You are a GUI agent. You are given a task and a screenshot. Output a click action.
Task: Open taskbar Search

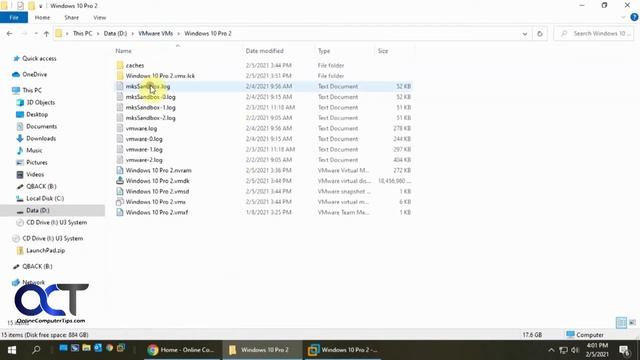(36, 350)
